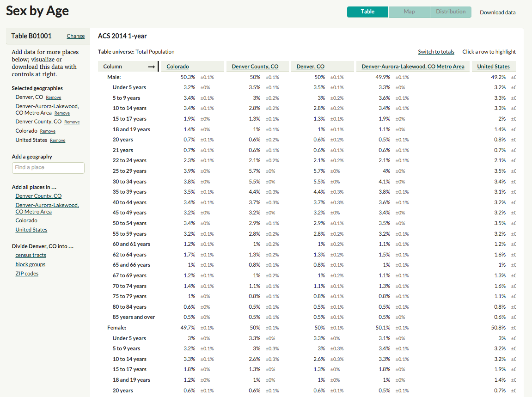Divide Denver into ZIP codes
This screenshot has height=397, width=532.
pos(27,274)
